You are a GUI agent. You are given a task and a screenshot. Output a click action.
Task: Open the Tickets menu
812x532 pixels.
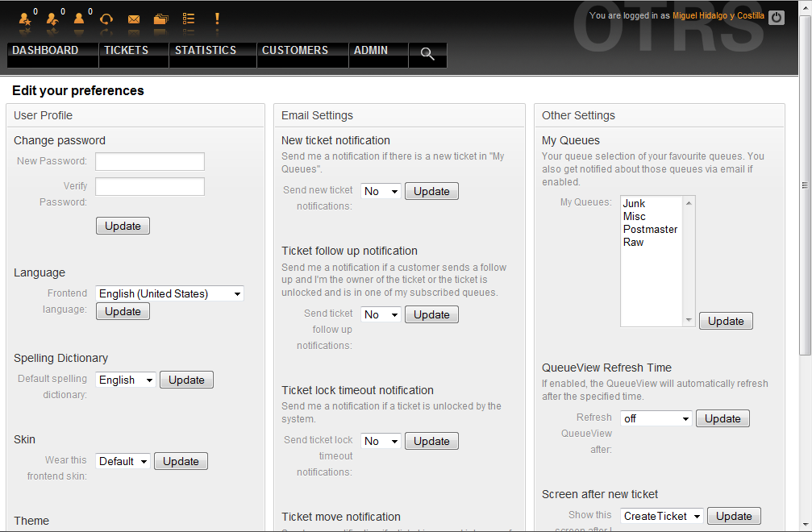click(x=126, y=50)
